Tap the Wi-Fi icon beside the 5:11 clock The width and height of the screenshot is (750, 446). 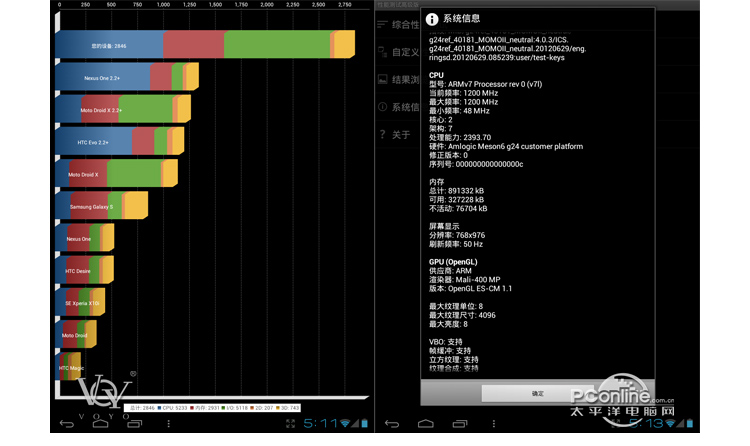pyautogui.click(x=345, y=424)
